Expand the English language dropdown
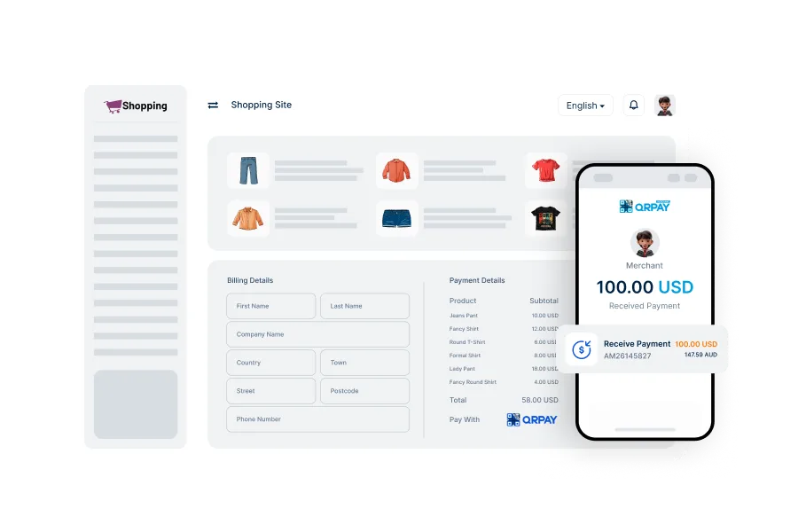 (585, 106)
